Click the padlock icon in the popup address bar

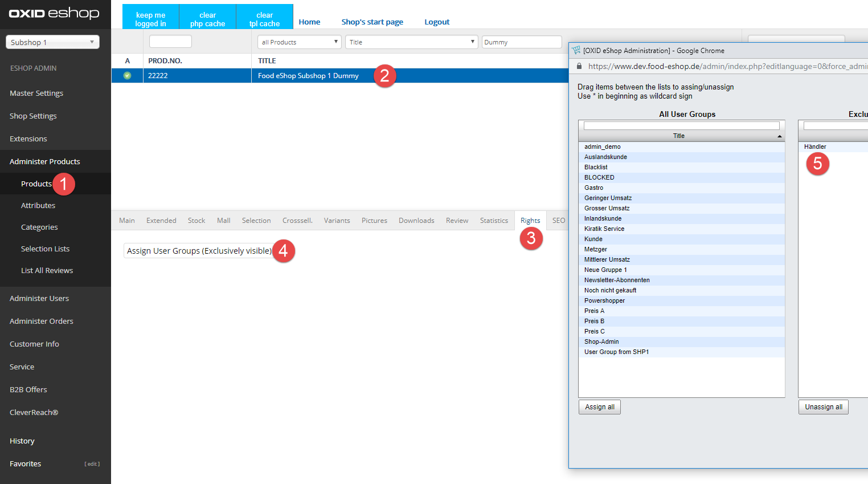[x=579, y=66]
